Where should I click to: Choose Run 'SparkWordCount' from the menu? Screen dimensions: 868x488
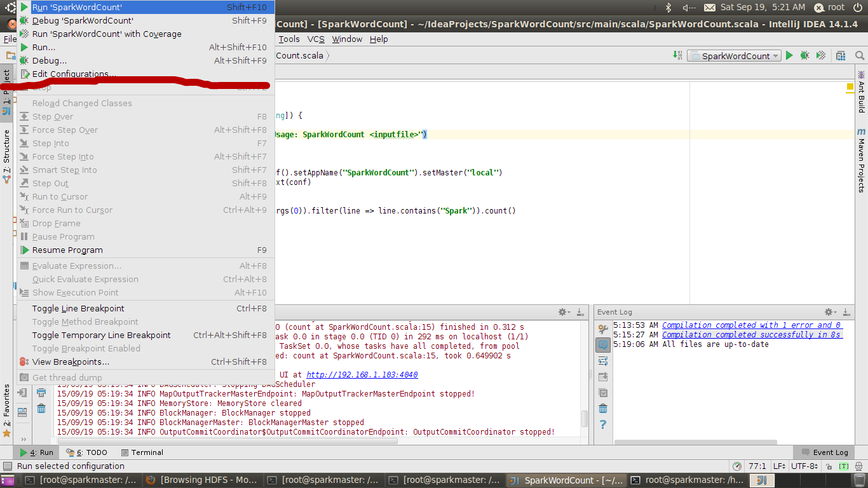(x=146, y=7)
